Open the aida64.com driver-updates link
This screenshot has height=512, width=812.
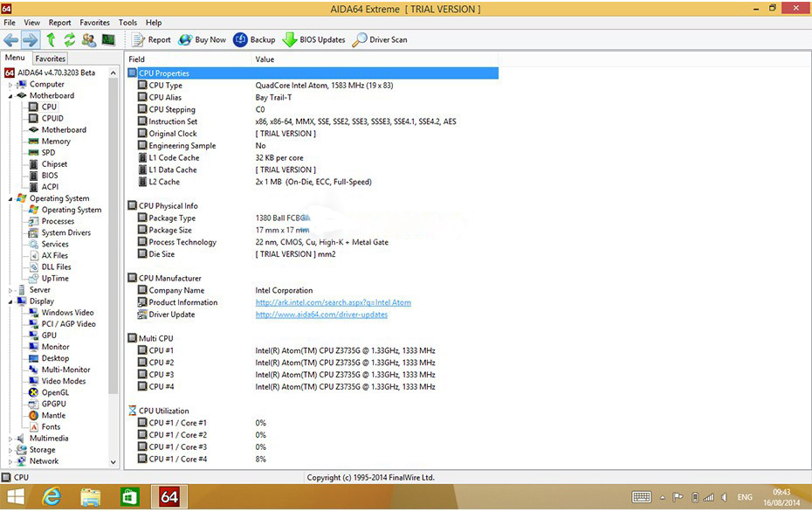[x=321, y=315]
